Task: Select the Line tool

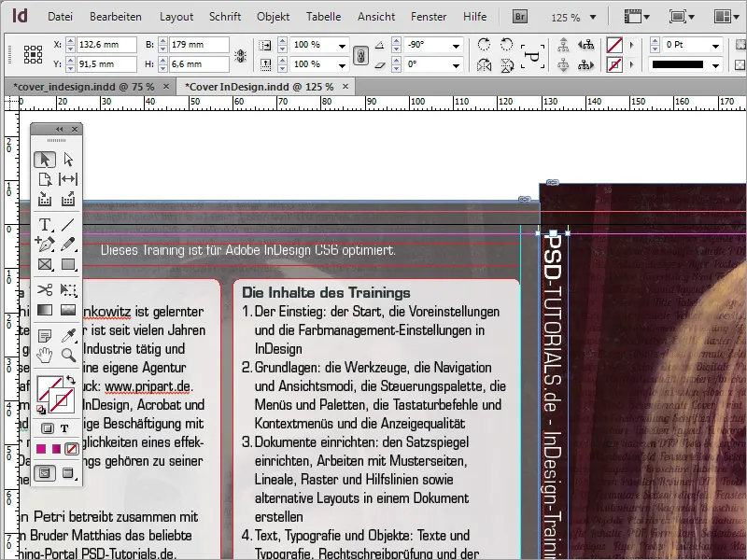Action: pyautogui.click(x=68, y=224)
